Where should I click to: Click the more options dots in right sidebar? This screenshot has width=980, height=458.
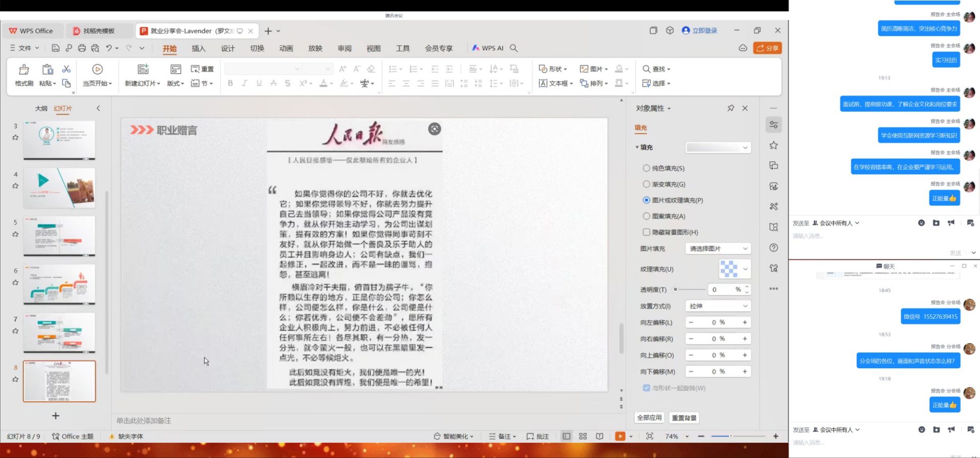coord(774,289)
